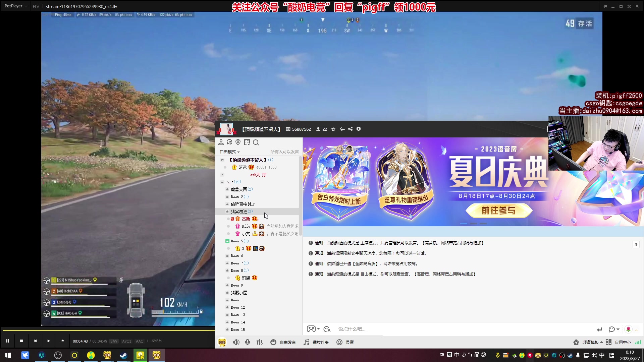Screen dimensions: 644x362
Task: Click the green network signal indicator
Action: tap(638, 342)
